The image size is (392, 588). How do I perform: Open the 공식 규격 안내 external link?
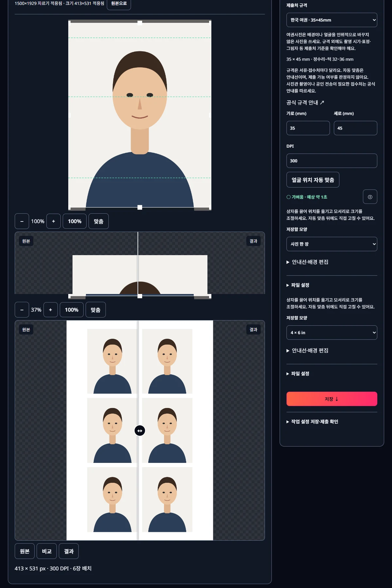(x=305, y=103)
